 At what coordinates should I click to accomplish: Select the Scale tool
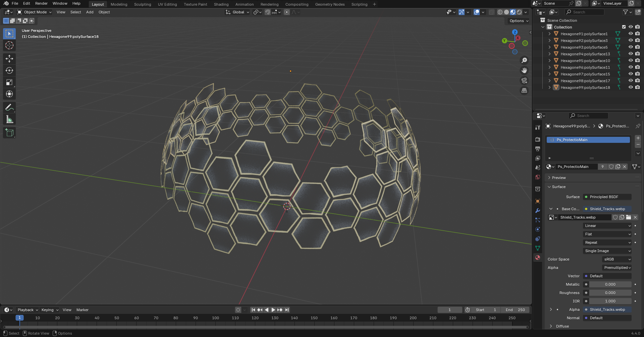[9, 82]
